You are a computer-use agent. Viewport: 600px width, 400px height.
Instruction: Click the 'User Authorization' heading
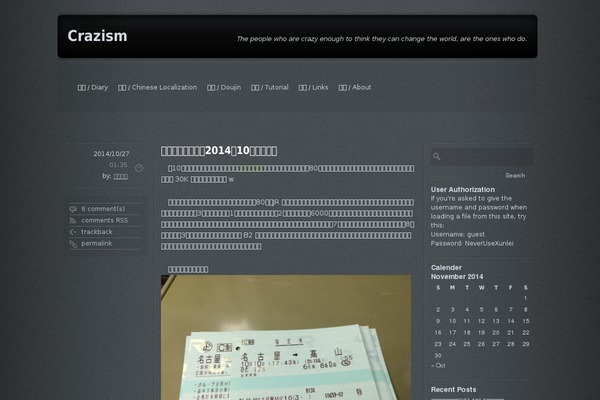(463, 189)
